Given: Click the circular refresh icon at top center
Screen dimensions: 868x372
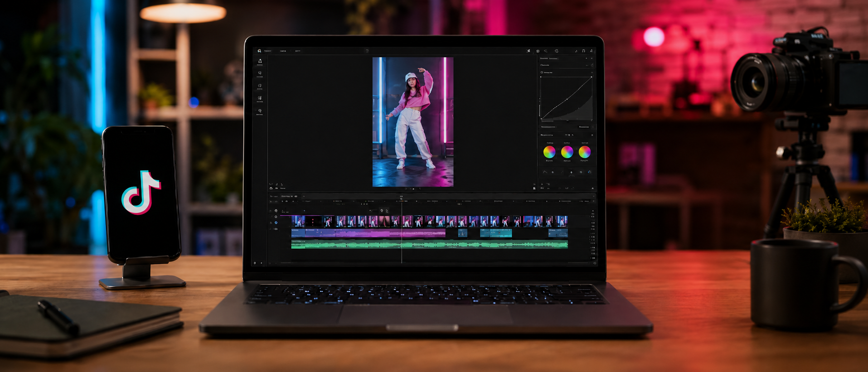Looking at the screenshot, I should click(x=367, y=51).
